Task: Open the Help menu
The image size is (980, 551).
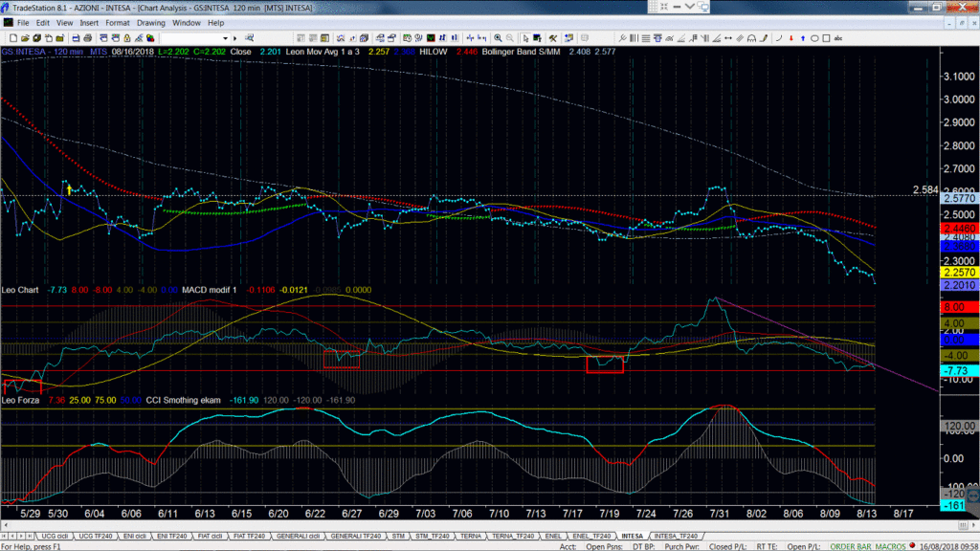Action: click(x=215, y=23)
